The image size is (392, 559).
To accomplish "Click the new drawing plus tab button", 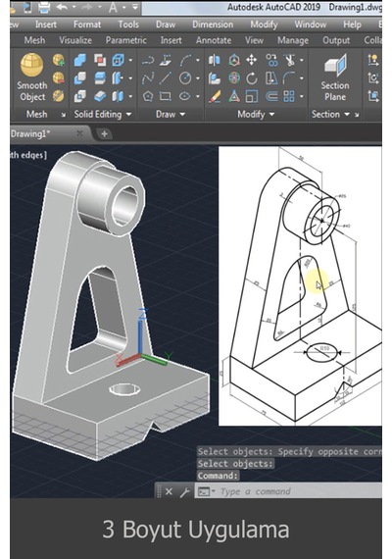I will 105,133.
